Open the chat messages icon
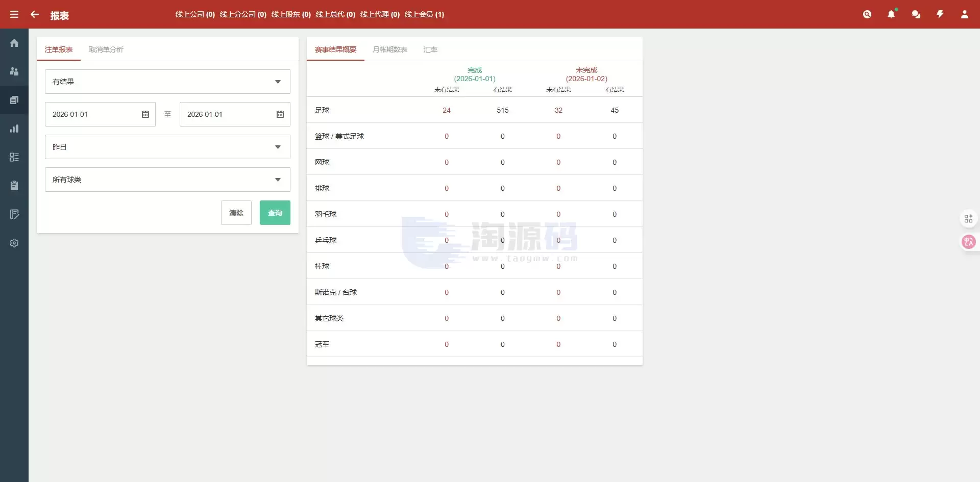 pos(916,14)
